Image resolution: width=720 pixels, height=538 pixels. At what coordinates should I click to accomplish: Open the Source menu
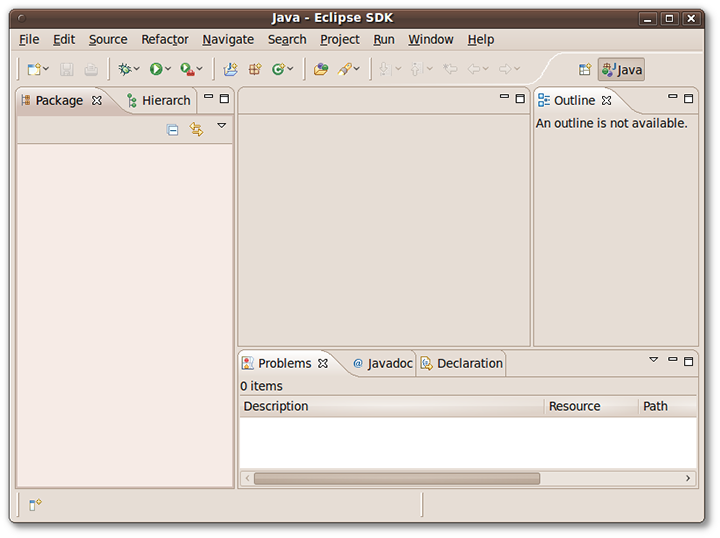[x=108, y=40]
